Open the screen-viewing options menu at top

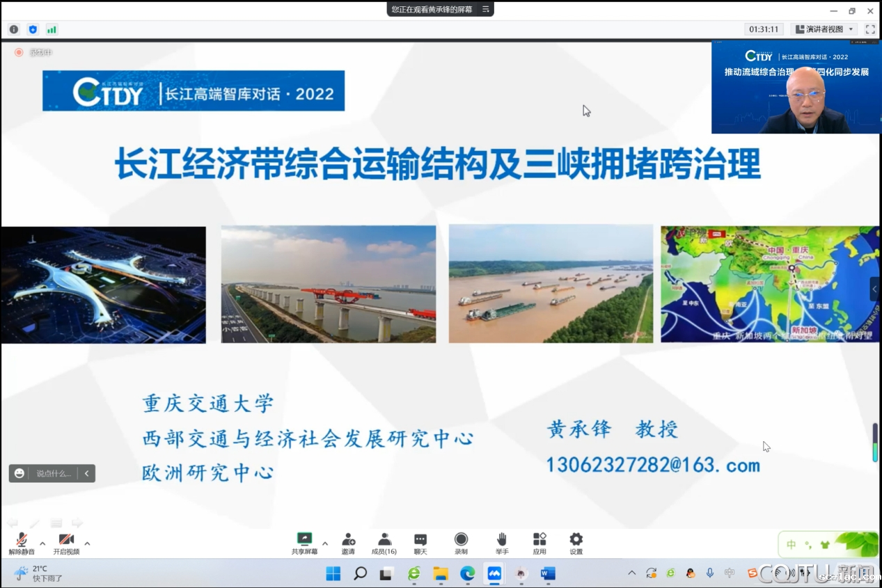[486, 9]
